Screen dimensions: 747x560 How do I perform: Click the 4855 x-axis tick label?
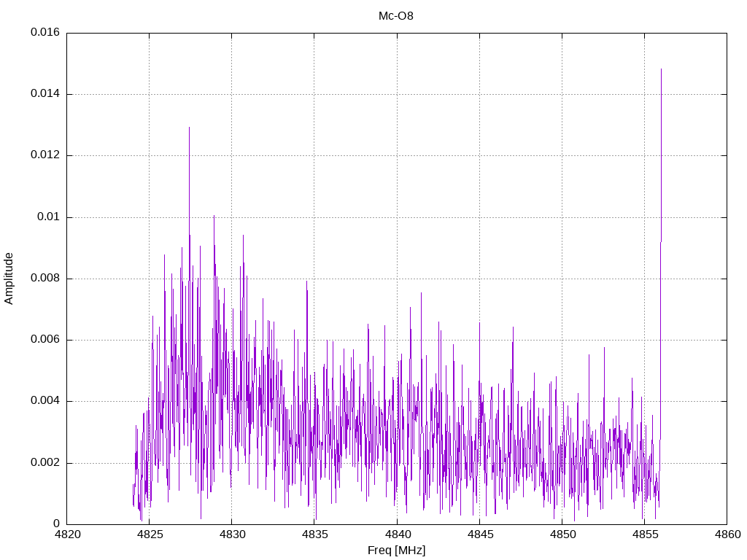(x=645, y=534)
